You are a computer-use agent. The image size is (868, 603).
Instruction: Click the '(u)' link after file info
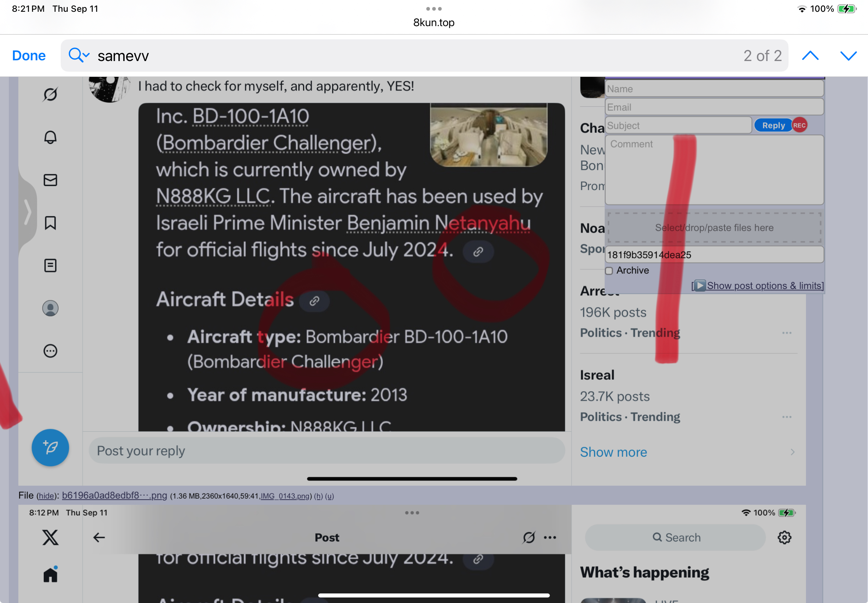(330, 496)
